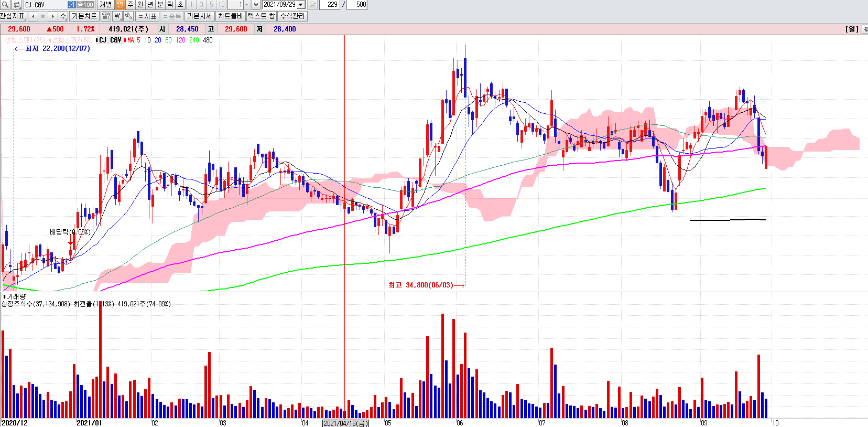The image size is (868, 427).
Task: Toggle the 수 adjusted-price button
Action: coord(63,16)
